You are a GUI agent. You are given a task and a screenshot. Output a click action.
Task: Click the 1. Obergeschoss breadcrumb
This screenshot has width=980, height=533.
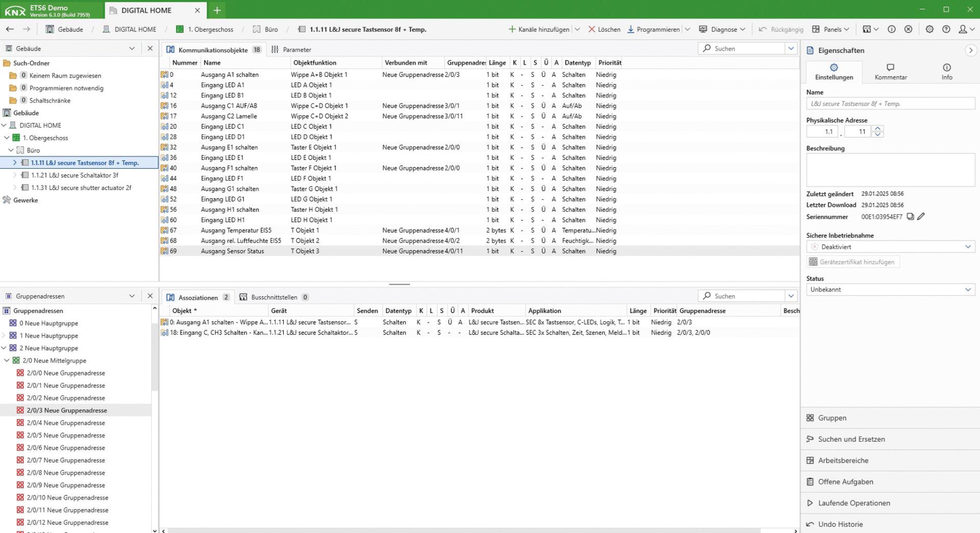(205, 29)
